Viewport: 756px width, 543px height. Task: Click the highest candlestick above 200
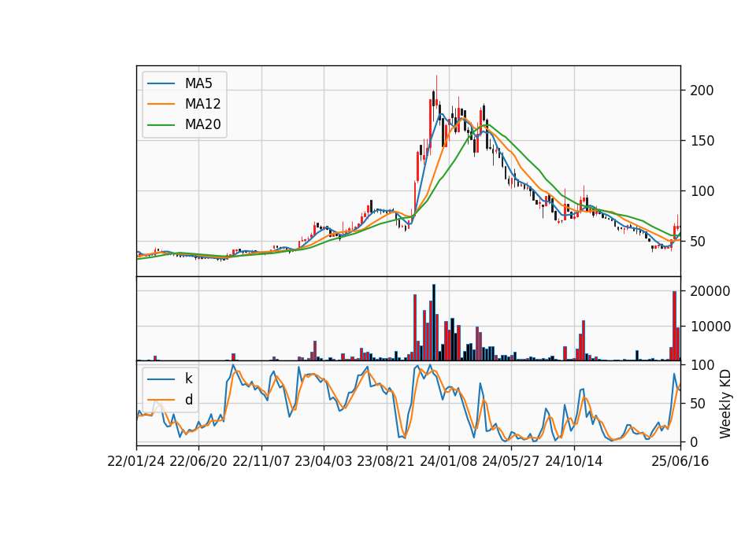436,93
